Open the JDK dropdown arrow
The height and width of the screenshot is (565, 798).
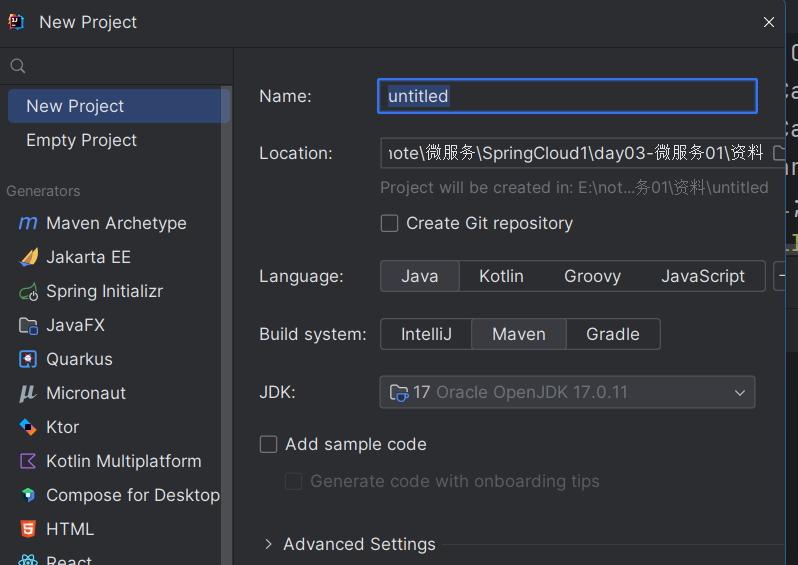739,393
